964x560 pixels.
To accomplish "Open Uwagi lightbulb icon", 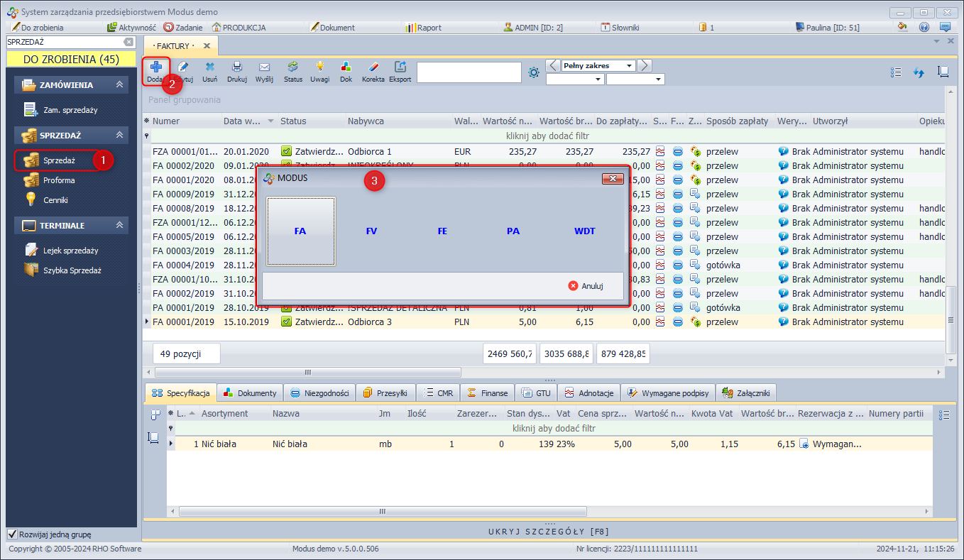I will click(x=319, y=71).
